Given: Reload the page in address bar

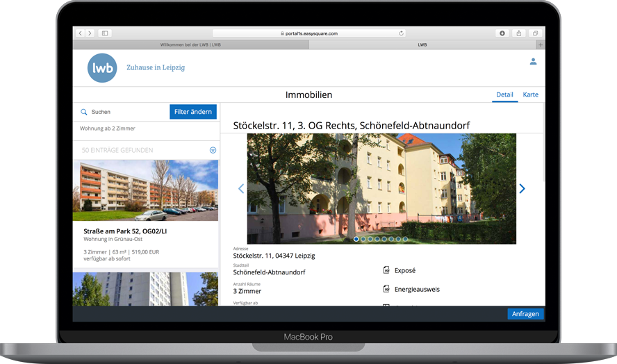Looking at the screenshot, I should [401, 33].
